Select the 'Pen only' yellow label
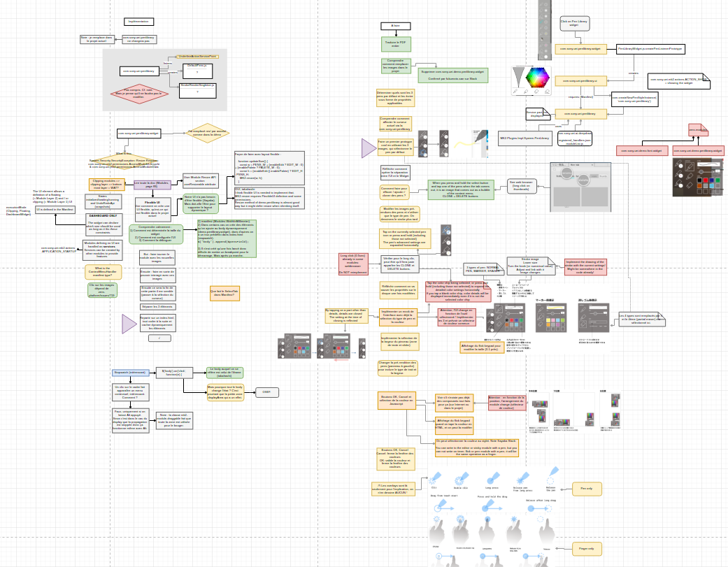Image resolution: width=728 pixels, height=567 pixels. pos(586,489)
